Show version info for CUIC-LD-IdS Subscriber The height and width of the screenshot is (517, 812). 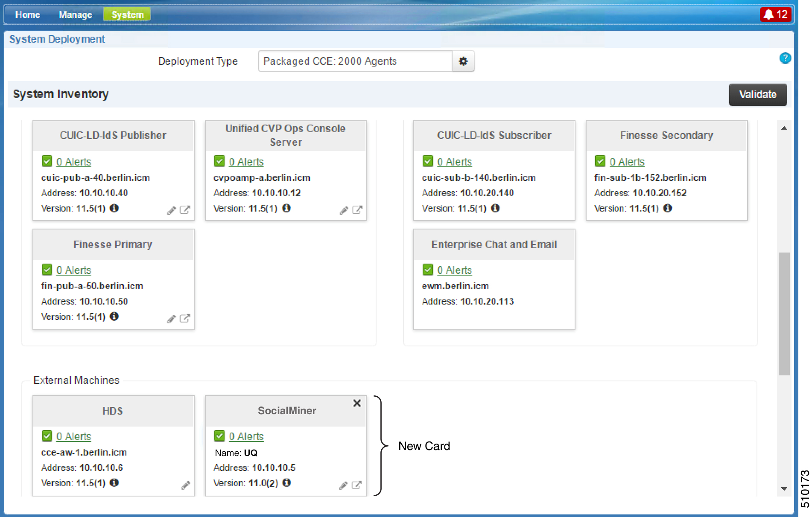click(x=495, y=208)
